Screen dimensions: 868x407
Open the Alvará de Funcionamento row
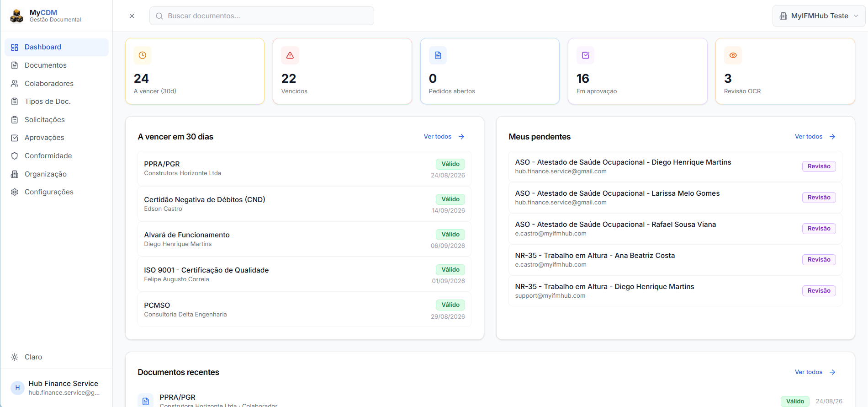[305, 239]
